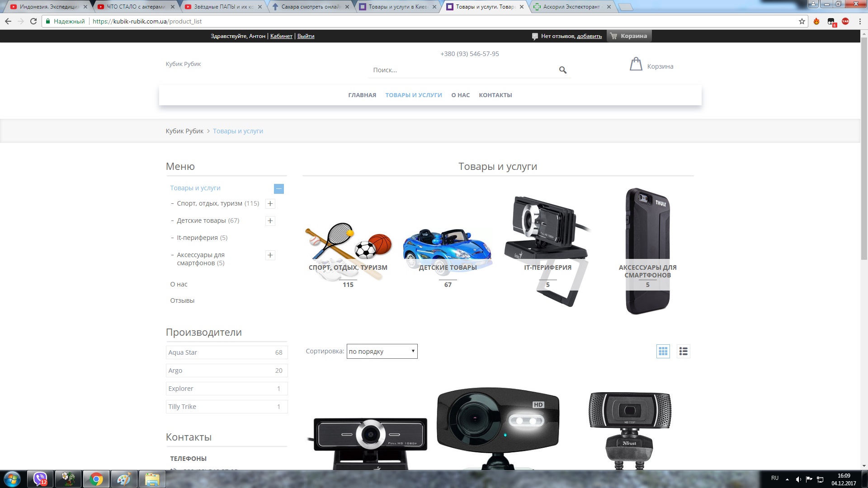
Task: Click the page vertical scrollbar
Action: tap(864, 149)
